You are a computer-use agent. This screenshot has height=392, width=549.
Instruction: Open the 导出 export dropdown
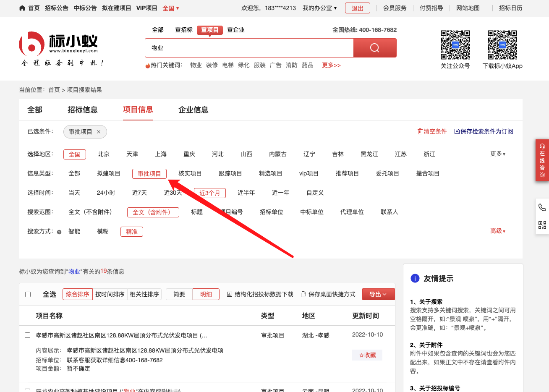pos(378,294)
